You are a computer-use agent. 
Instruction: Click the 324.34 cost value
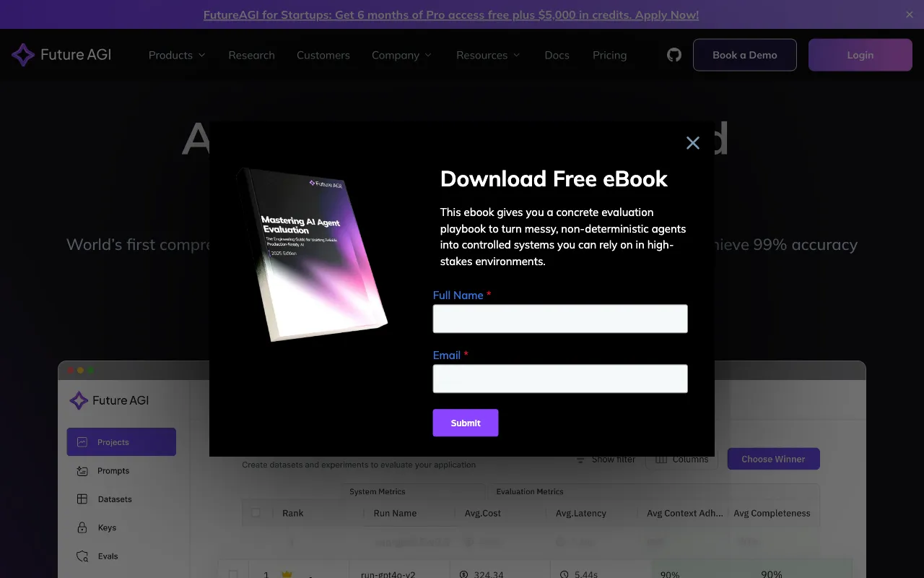coord(489,575)
